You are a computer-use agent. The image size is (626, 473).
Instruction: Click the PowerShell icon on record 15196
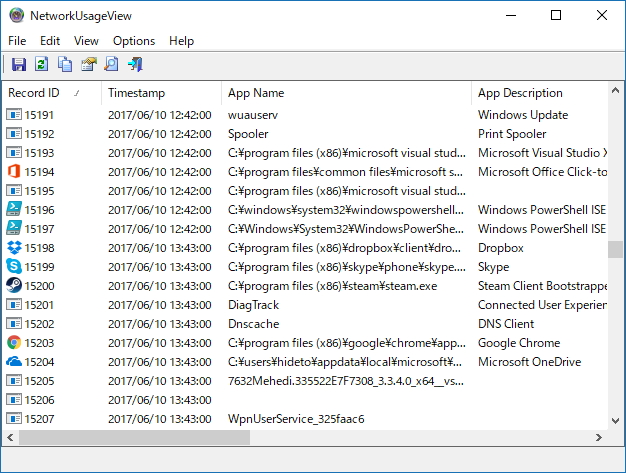[x=14, y=210]
